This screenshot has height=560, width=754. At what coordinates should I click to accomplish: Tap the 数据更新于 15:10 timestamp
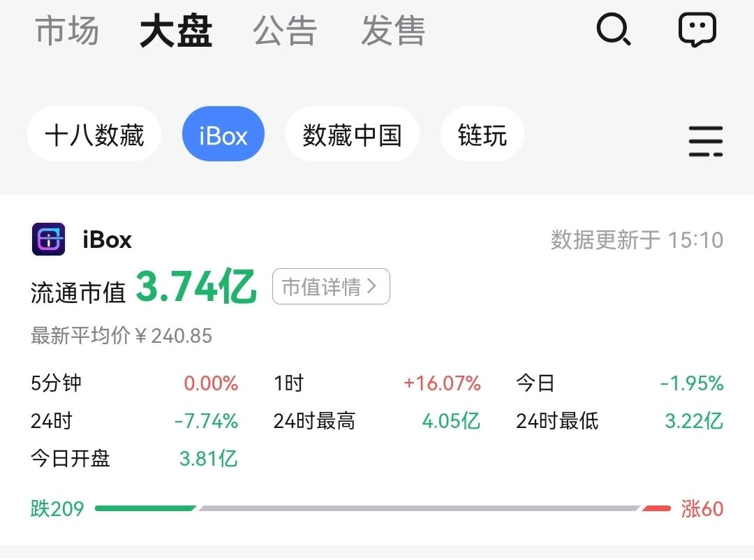coord(637,240)
